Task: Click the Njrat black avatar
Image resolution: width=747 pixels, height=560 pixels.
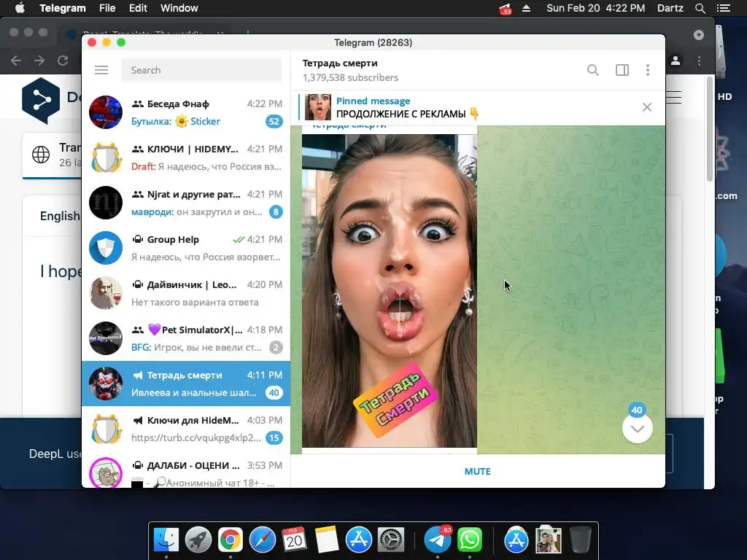Action: [106, 203]
